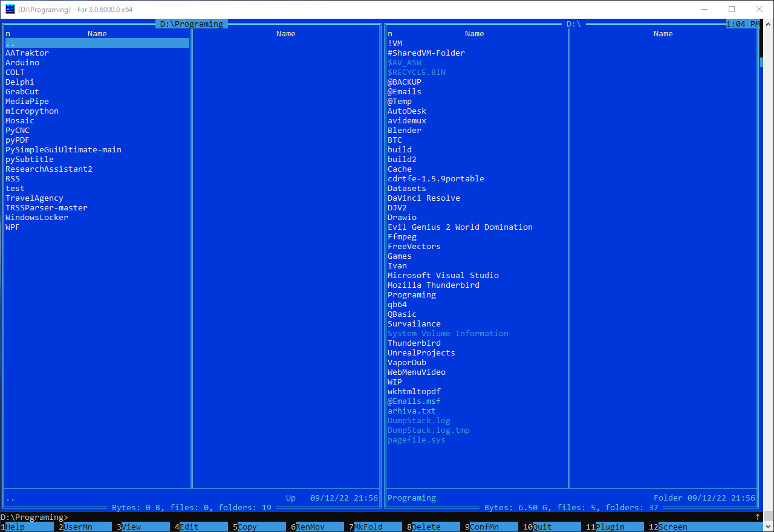This screenshot has width=774, height=532.
Task: Select the PySimpleGuiUltimate-main folder
Action: click(63, 149)
